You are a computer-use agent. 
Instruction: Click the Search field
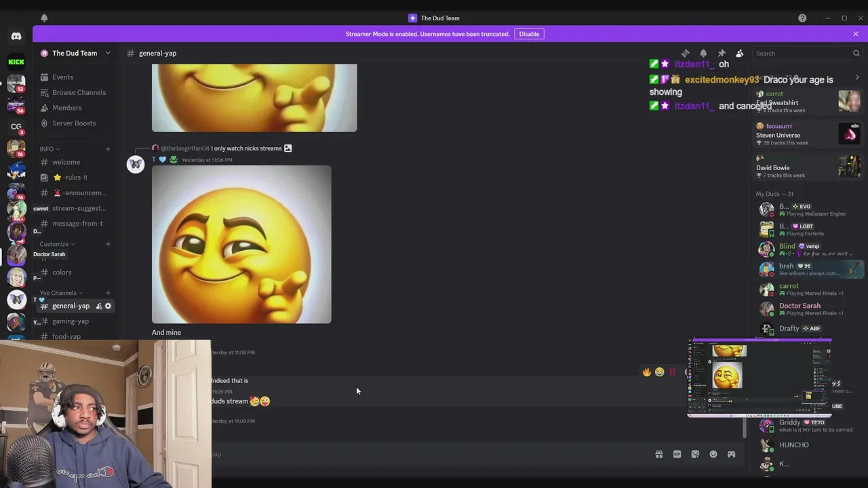tap(807, 54)
